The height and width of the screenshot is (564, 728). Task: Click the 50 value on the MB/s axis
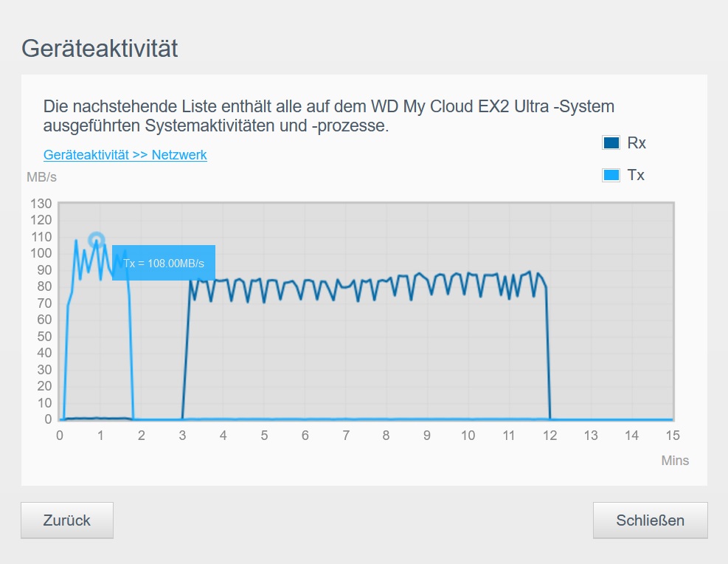coord(44,337)
